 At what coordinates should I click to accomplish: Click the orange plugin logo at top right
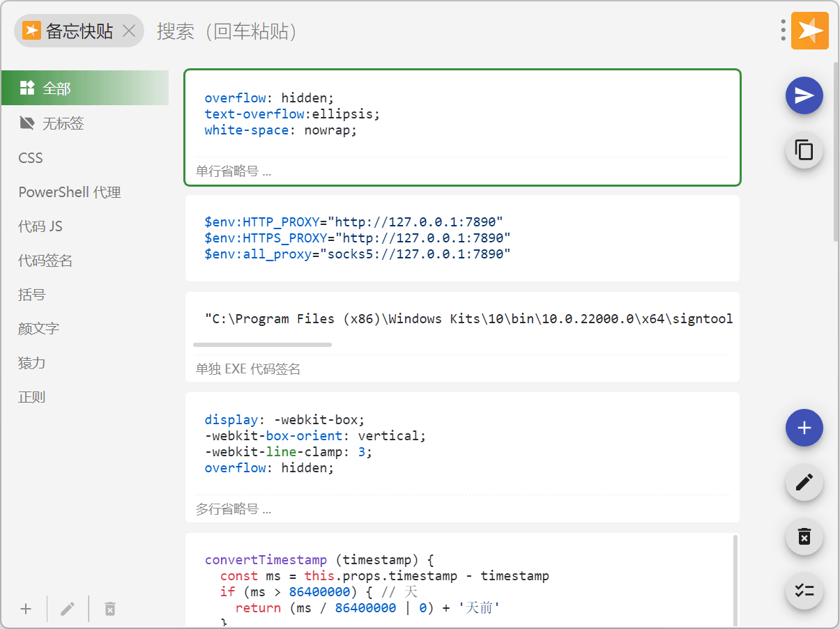tap(810, 31)
